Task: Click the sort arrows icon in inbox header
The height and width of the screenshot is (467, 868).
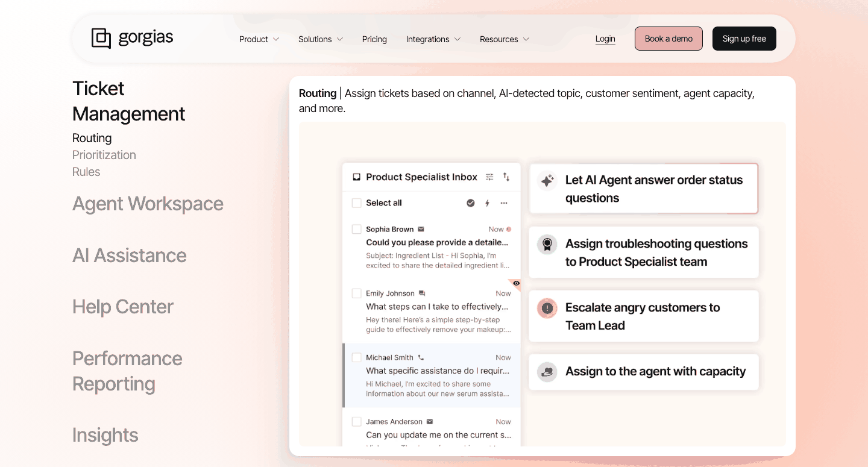Action: tap(506, 177)
